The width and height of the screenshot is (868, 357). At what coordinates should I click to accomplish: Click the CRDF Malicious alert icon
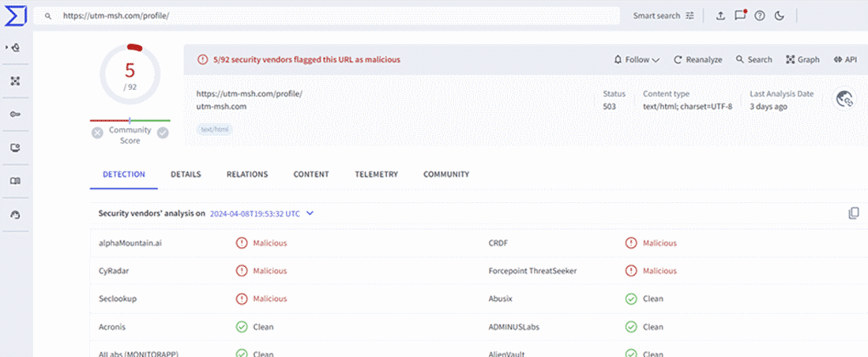[x=631, y=243]
